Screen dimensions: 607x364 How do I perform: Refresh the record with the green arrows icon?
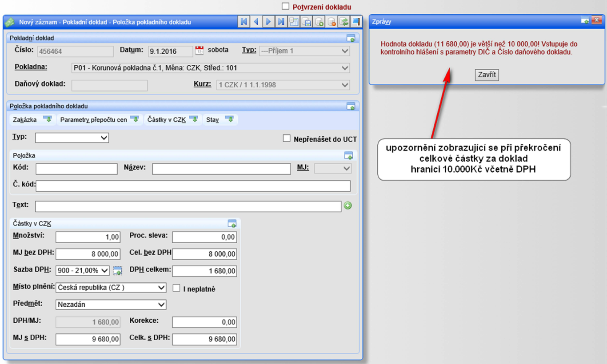(x=343, y=22)
